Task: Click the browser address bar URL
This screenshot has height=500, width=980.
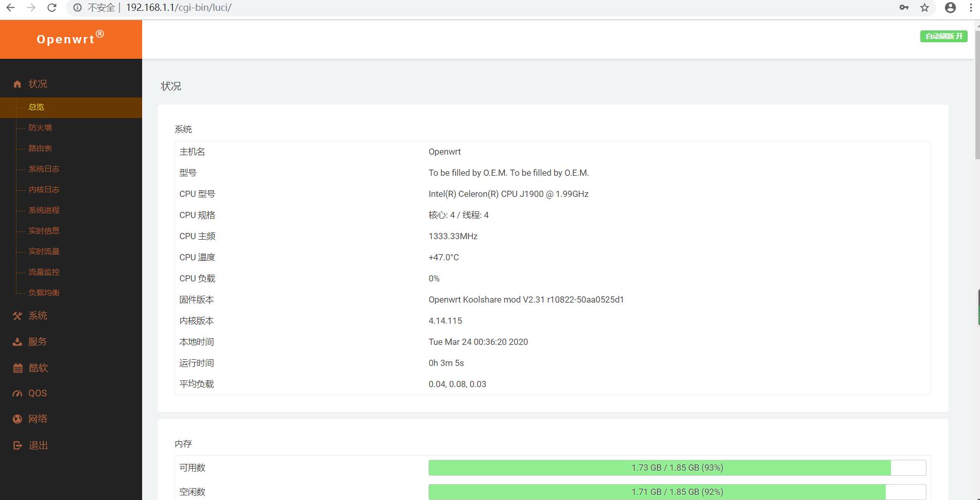Action: pyautogui.click(x=179, y=8)
